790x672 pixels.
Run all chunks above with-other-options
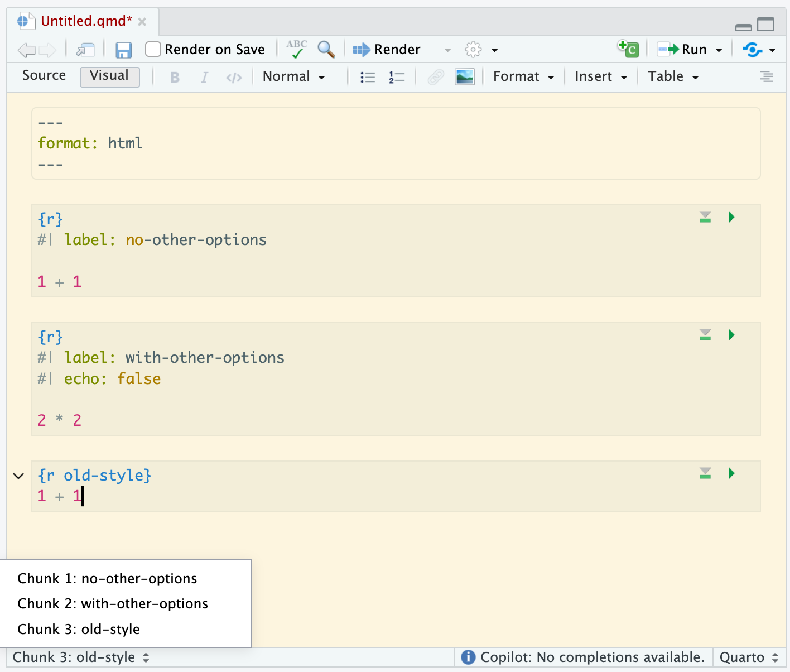coord(705,335)
